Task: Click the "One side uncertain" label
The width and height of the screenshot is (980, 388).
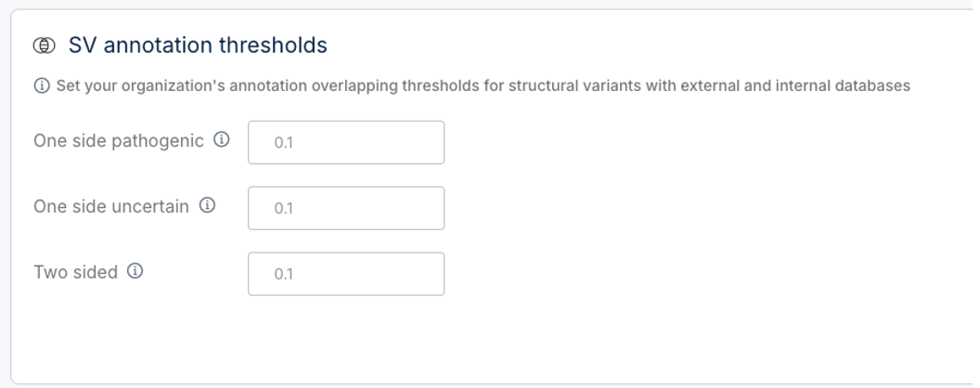Action: (x=111, y=207)
